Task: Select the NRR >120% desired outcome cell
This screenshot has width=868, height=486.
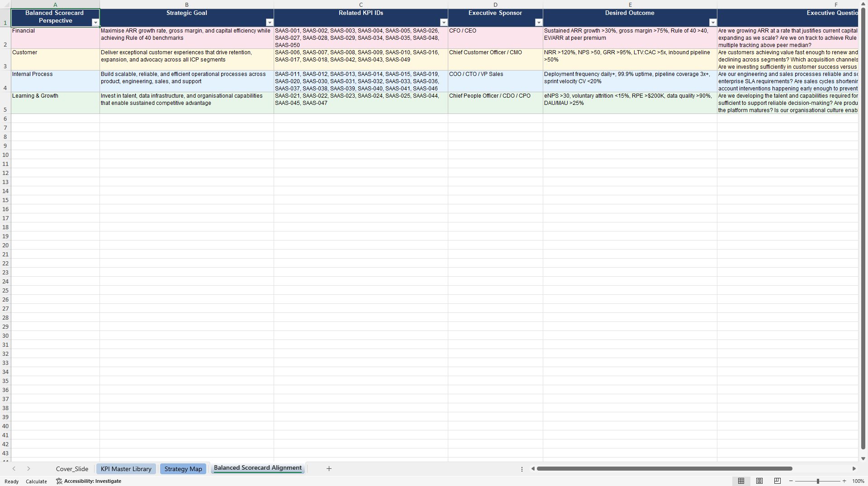Action: [630, 60]
